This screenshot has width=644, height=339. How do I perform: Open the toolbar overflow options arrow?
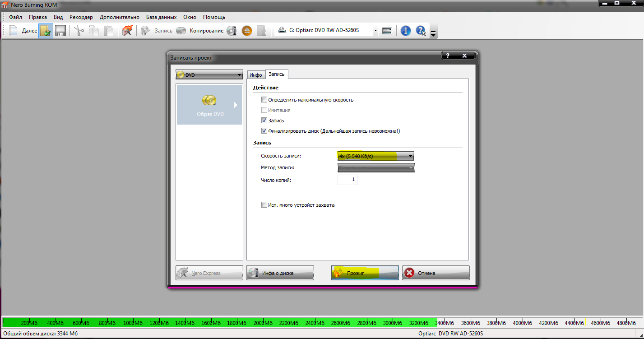[x=433, y=33]
